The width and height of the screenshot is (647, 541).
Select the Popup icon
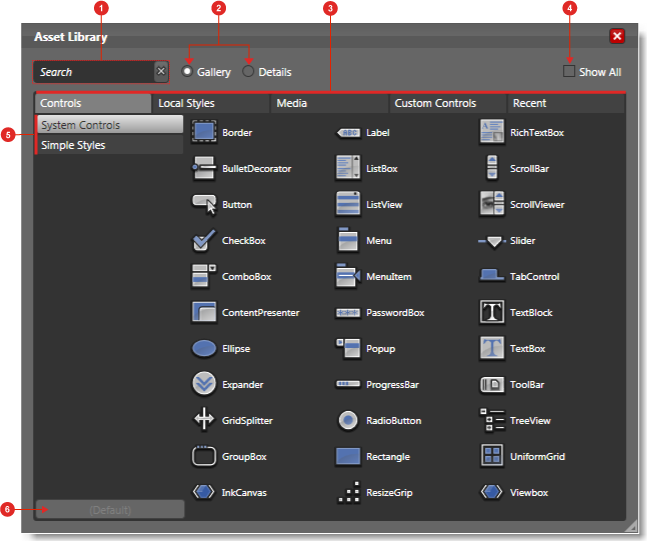347,348
